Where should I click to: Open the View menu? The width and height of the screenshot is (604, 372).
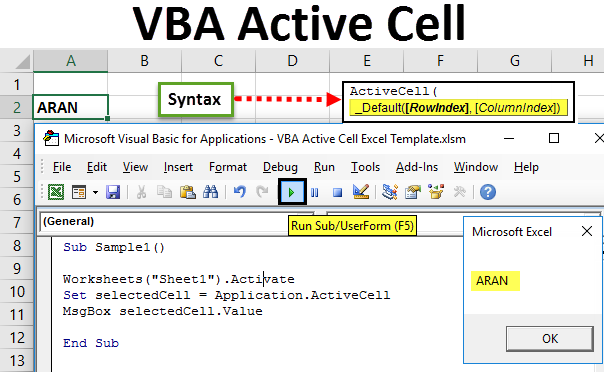click(x=135, y=167)
